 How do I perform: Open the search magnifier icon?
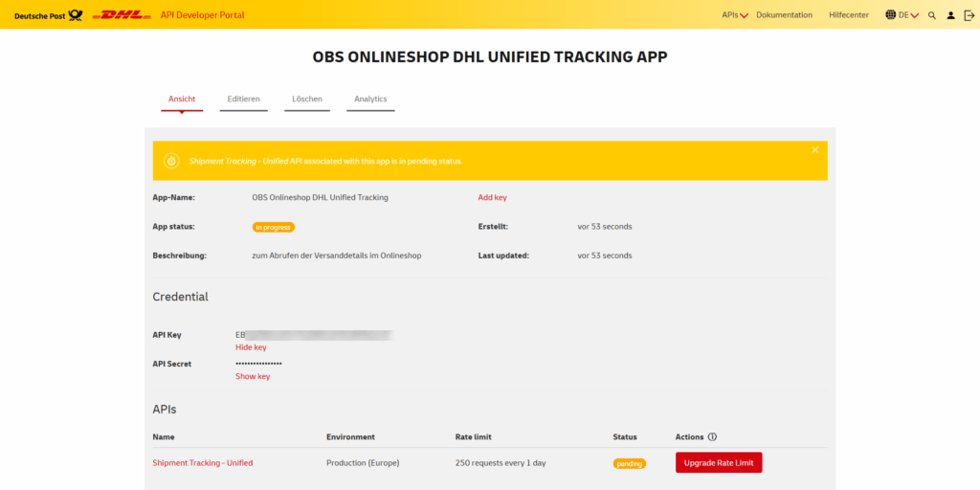click(x=932, y=15)
